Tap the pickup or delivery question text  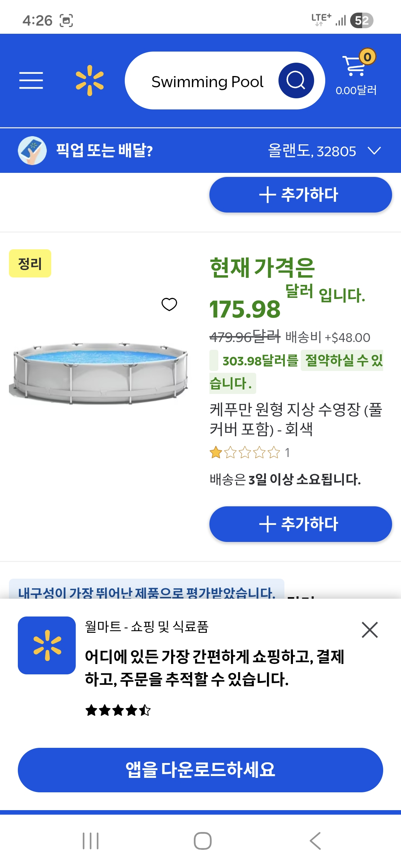click(x=104, y=151)
